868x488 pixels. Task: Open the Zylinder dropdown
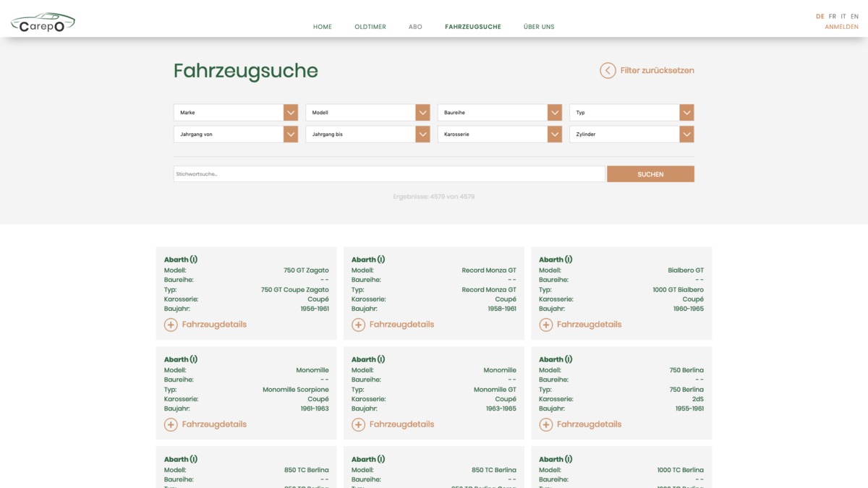(x=631, y=134)
